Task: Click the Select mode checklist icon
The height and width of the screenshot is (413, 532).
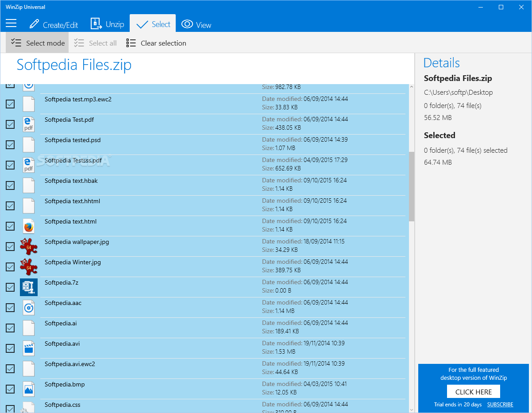Action: 16,43
